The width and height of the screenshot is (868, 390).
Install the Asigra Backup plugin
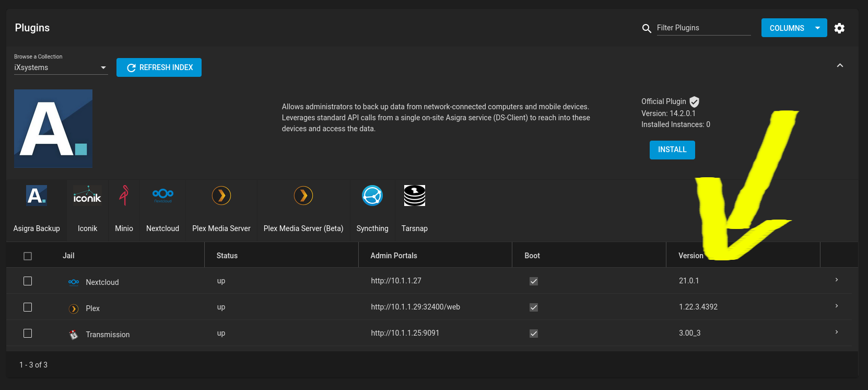point(672,150)
